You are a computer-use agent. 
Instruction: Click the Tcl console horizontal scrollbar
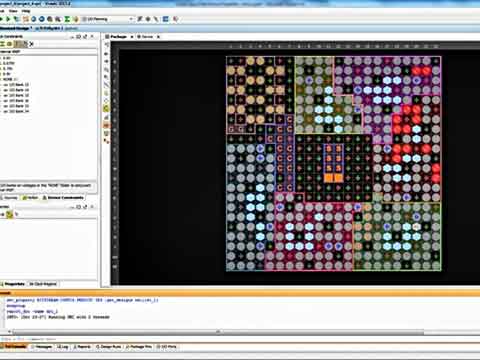218,332
